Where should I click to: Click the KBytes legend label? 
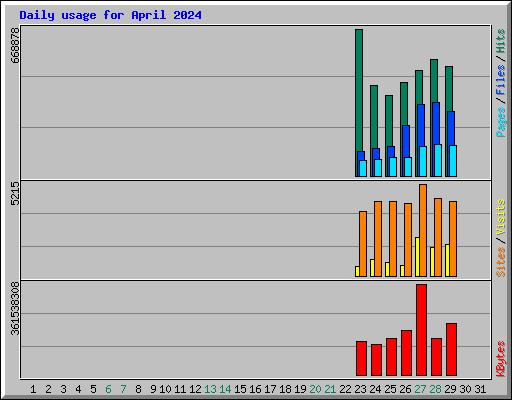(x=501, y=359)
